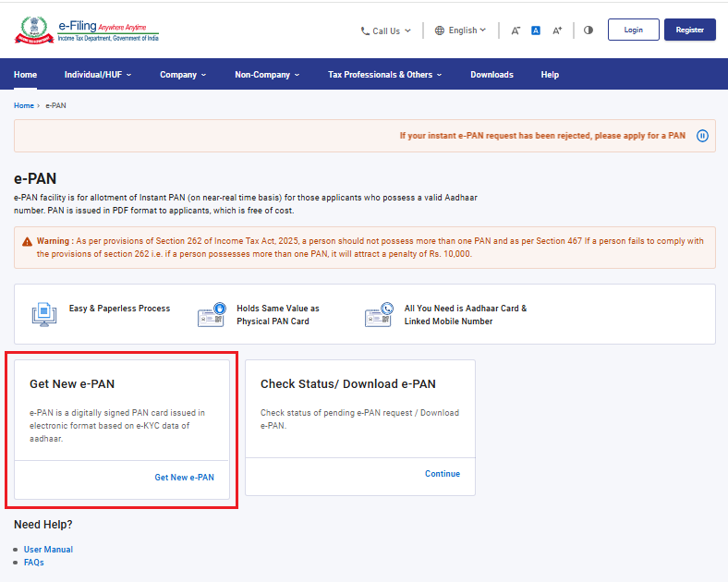Click the Aadhaar Card & Mobile phone icon
The image size is (728, 582).
[x=380, y=314]
